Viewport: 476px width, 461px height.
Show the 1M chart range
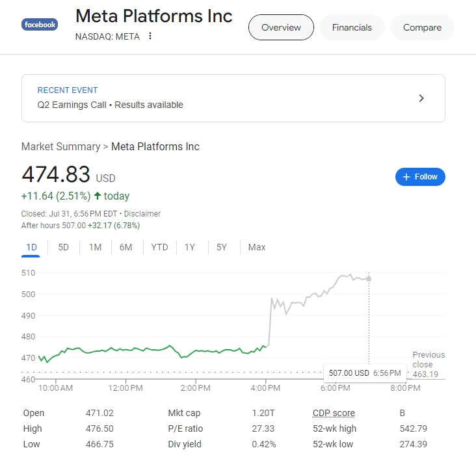95,247
